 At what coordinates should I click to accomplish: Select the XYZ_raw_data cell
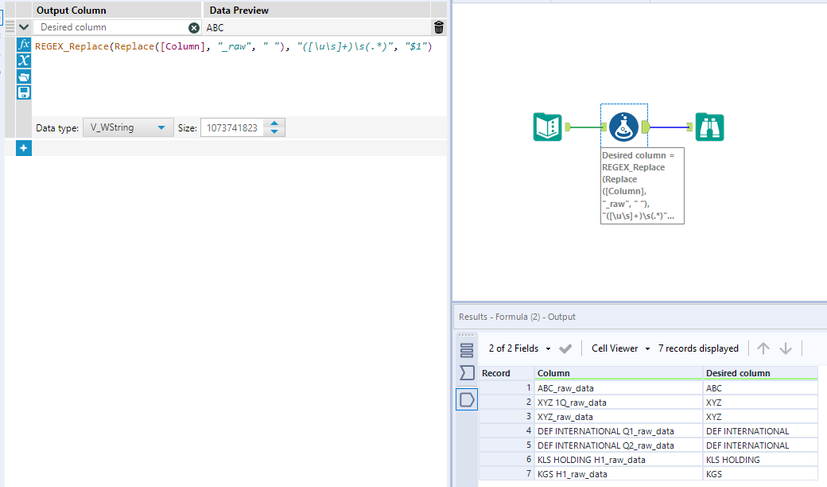coord(618,417)
